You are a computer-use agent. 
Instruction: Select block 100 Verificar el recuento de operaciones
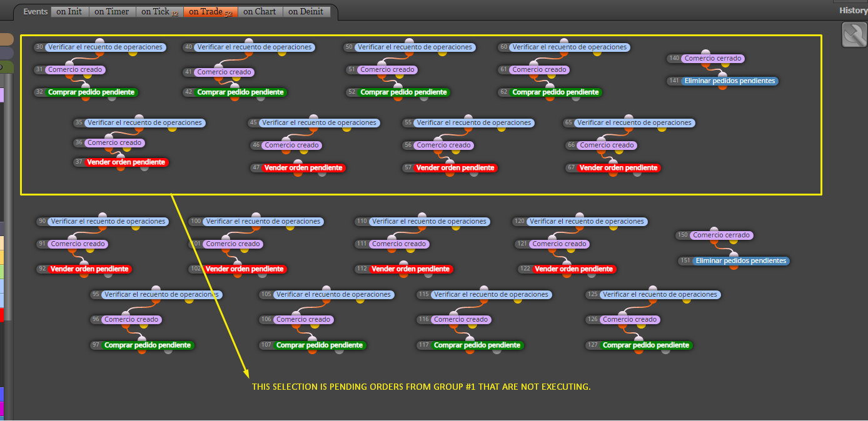pos(256,222)
